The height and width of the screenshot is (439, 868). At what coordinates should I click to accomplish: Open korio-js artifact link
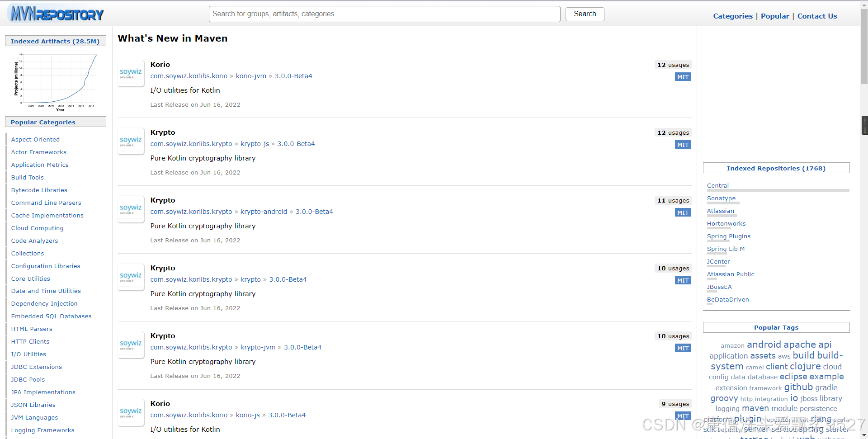click(x=248, y=415)
